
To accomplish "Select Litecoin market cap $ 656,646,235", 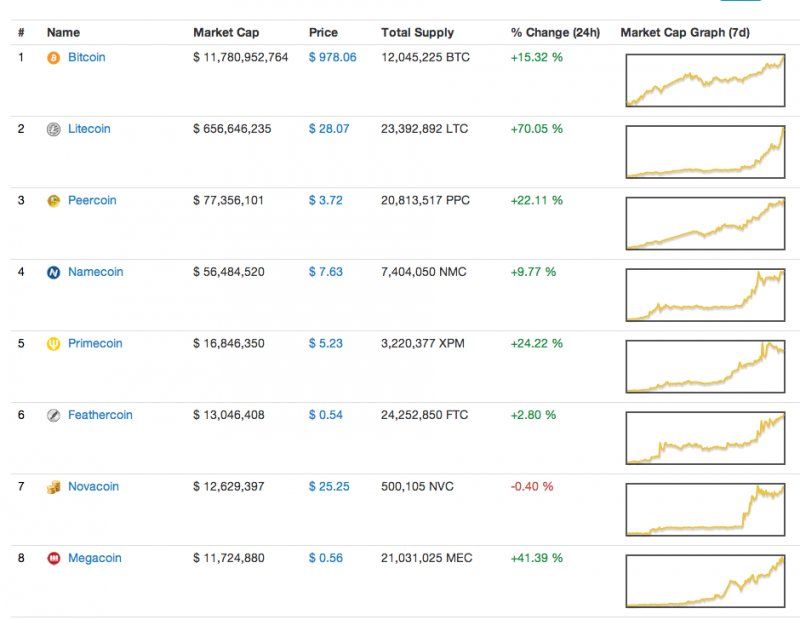I will click(232, 129).
